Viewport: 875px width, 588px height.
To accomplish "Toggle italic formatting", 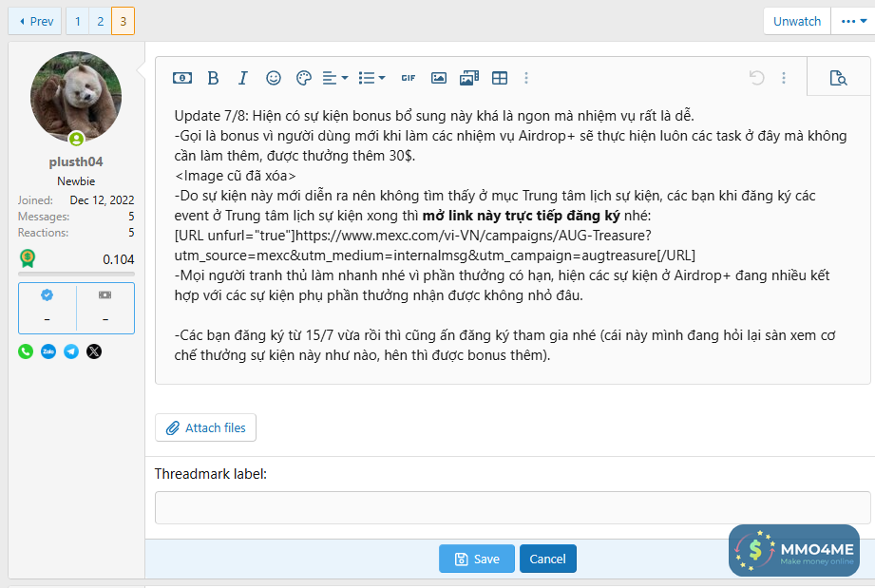I will pos(243,78).
